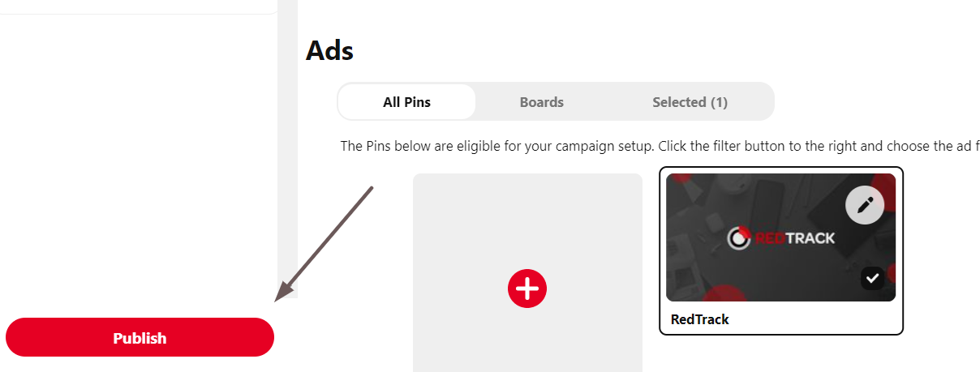Click the RedTrack pin card border outline
The image size is (980, 372).
780,250
